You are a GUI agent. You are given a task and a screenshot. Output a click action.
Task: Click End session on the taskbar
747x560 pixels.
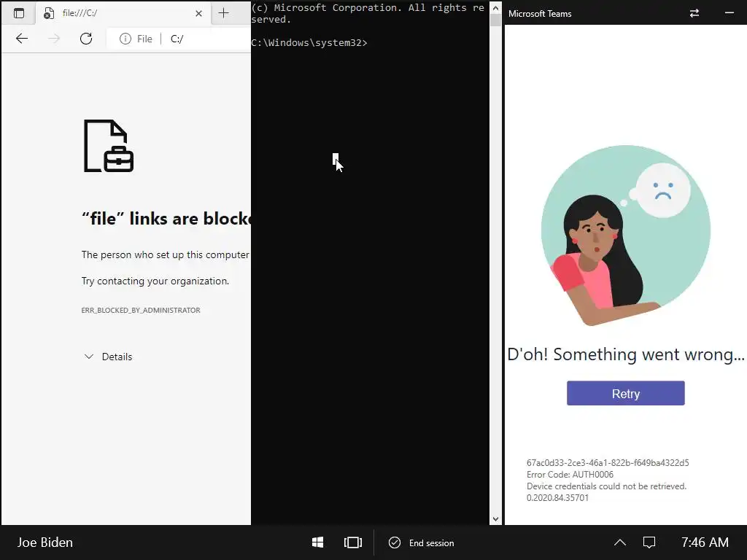[x=422, y=542]
